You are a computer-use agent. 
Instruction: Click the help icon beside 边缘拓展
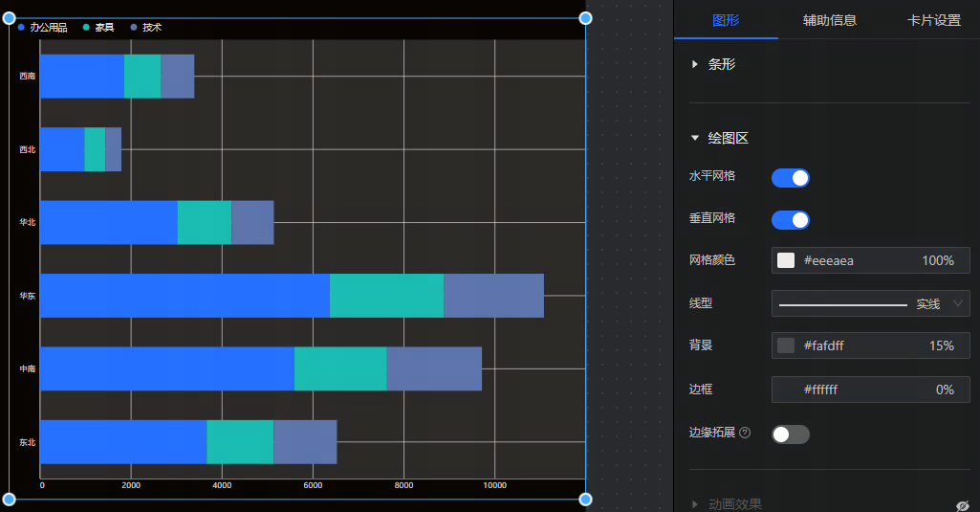click(745, 433)
